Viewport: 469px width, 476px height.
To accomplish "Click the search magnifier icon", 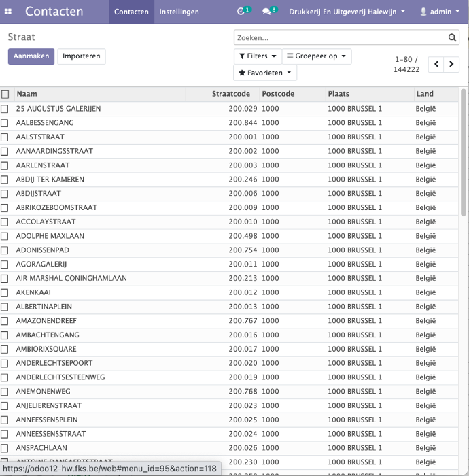I will point(452,37).
